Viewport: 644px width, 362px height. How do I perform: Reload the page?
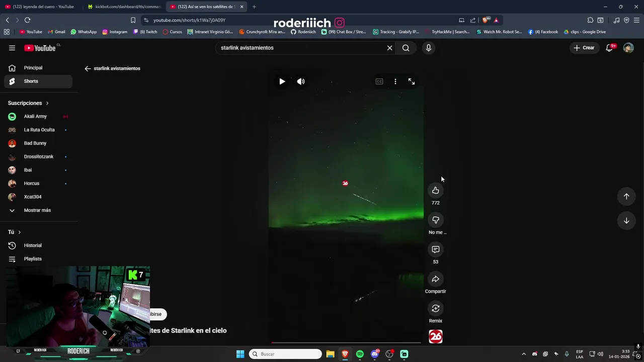pos(27,20)
